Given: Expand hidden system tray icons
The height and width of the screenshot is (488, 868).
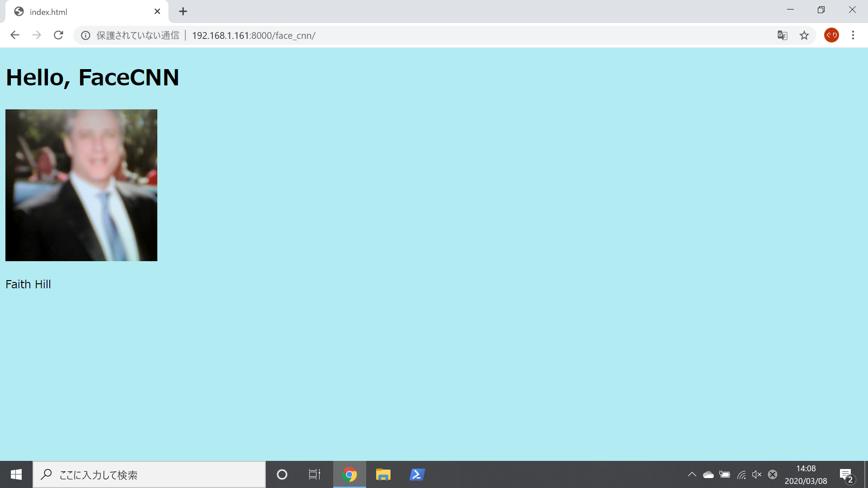Looking at the screenshot, I should pyautogui.click(x=692, y=474).
